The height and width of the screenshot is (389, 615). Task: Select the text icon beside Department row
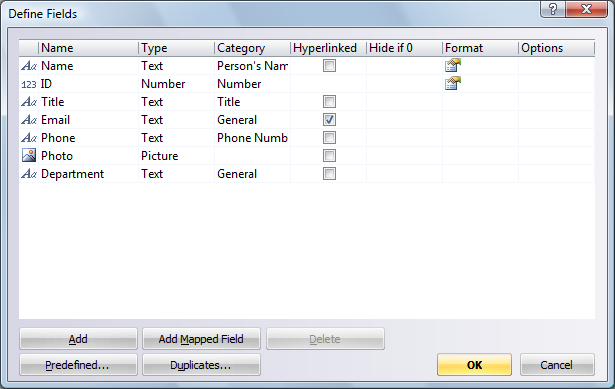(29, 174)
